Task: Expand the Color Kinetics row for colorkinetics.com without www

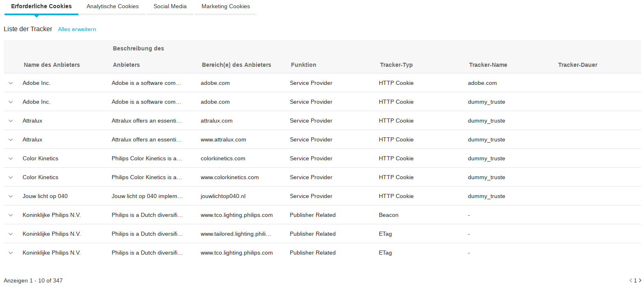Action: point(11,159)
